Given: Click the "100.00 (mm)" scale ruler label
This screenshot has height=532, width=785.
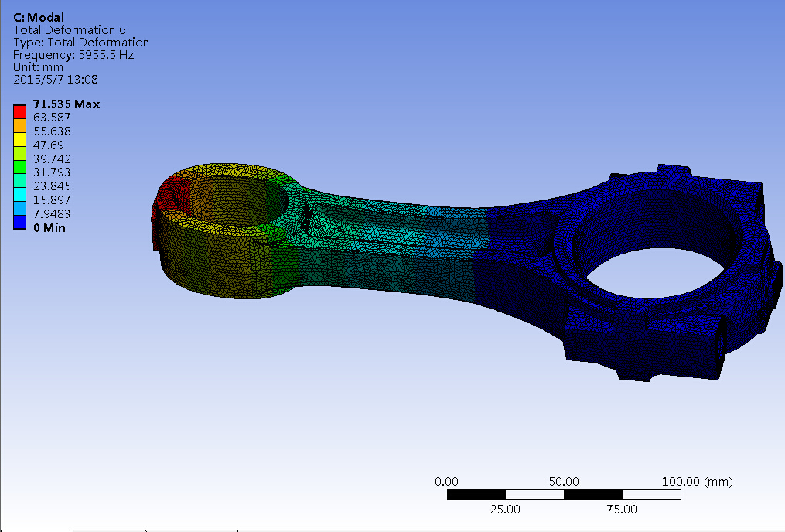Looking at the screenshot, I should [698, 482].
